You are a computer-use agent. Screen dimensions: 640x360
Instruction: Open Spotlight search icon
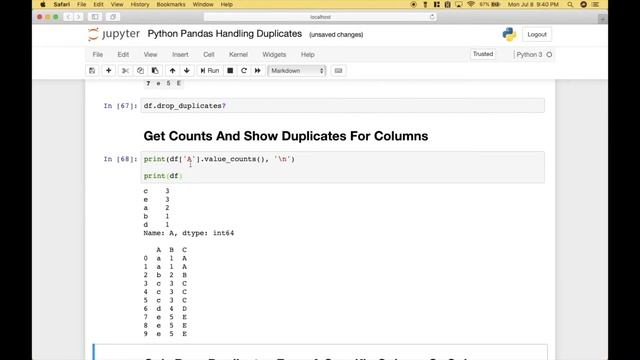click(570, 4)
